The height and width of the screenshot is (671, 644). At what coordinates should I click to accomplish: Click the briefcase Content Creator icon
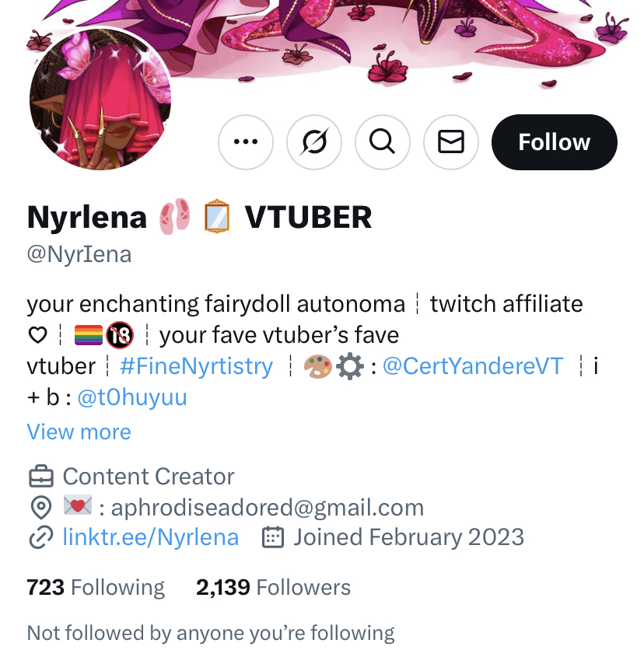41,477
